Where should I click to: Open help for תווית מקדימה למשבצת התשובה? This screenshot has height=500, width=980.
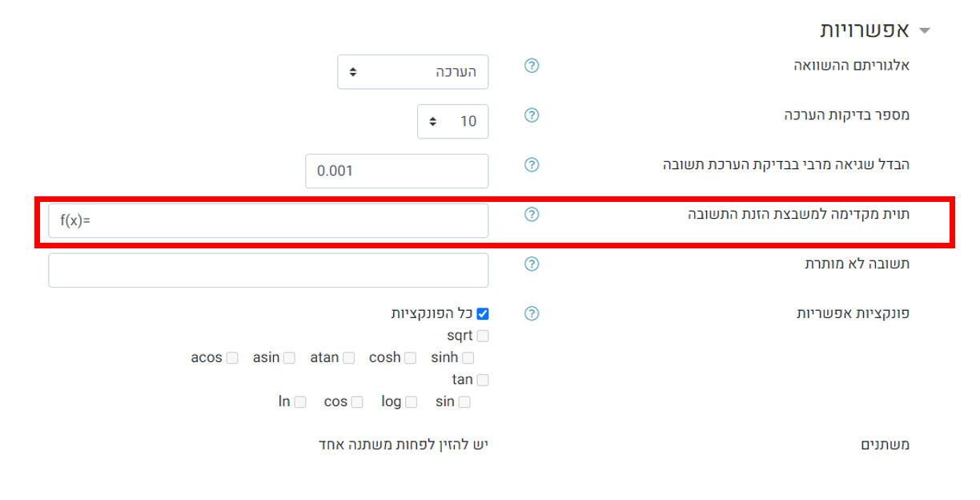click(532, 215)
